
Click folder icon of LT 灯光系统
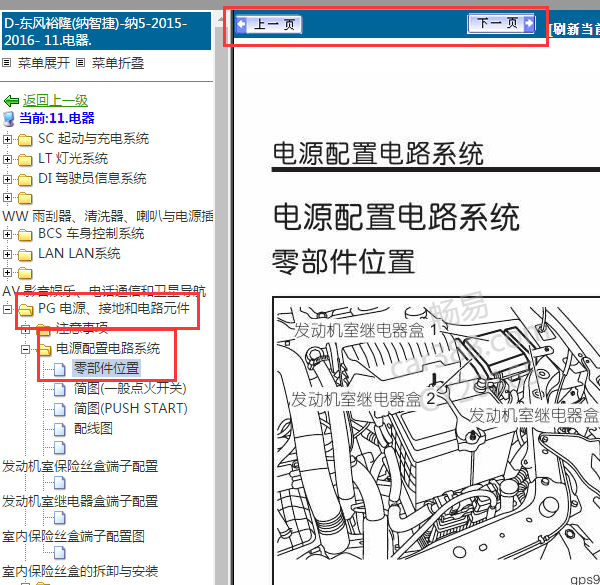click(25, 160)
